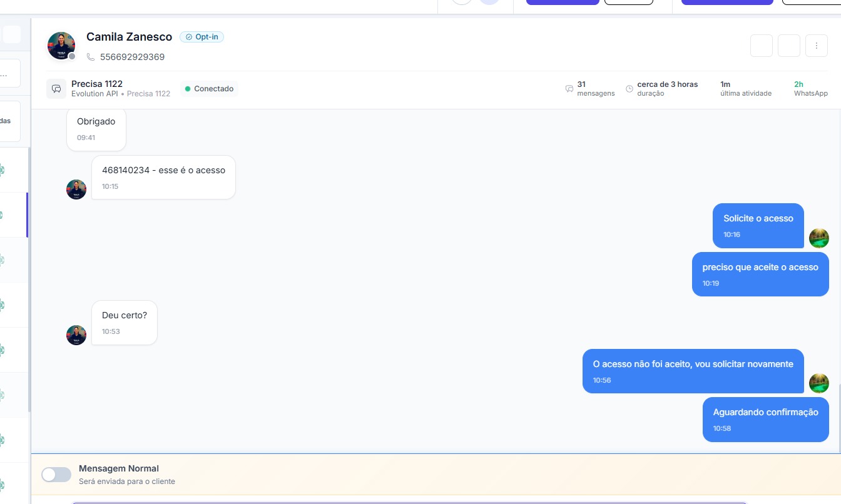Click the 'Aguardando confirmação' message bubble

point(765,419)
